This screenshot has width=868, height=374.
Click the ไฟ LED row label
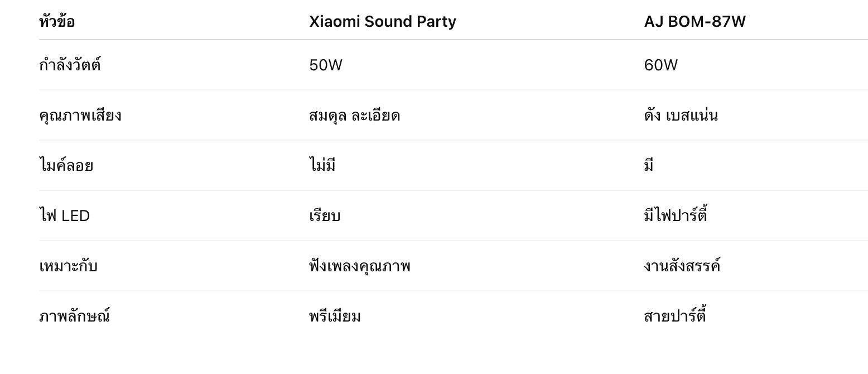65,216
